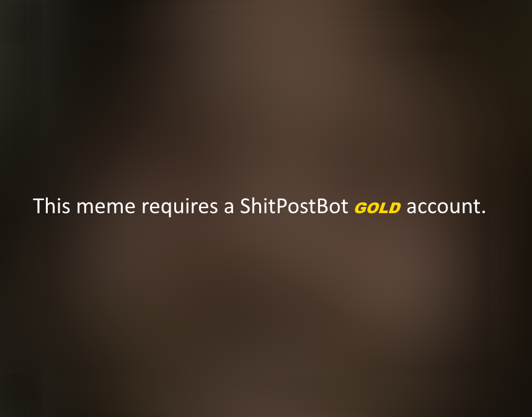Image resolution: width=532 pixels, height=417 pixels.
Task: Click the first m in meme
Action: pos(85,208)
